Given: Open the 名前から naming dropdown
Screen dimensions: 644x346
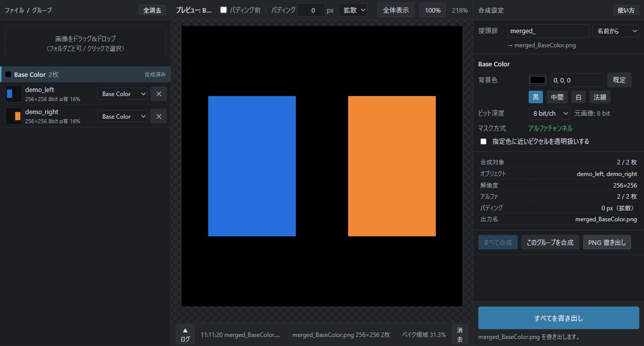Looking at the screenshot, I should pyautogui.click(x=616, y=31).
